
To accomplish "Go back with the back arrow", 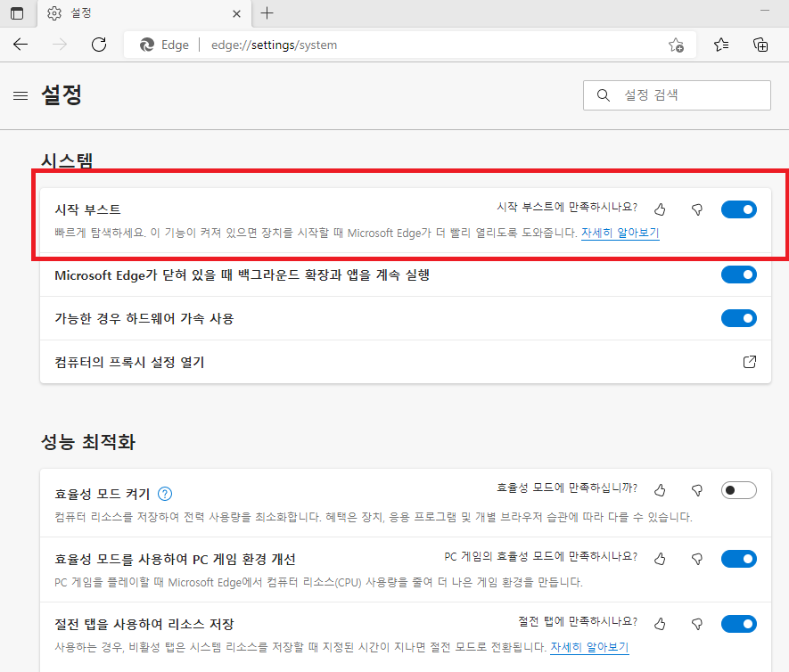I will [21, 45].
